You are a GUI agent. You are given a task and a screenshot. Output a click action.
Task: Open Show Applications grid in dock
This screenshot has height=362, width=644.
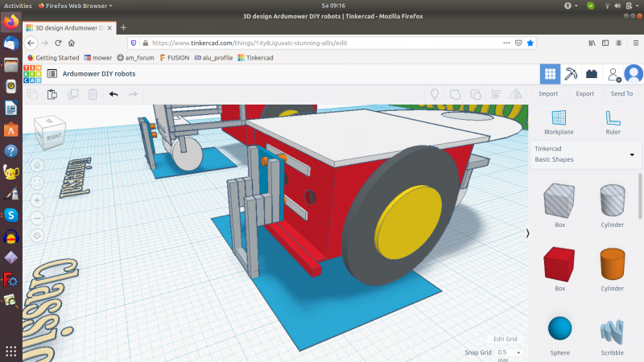(11, 351)
